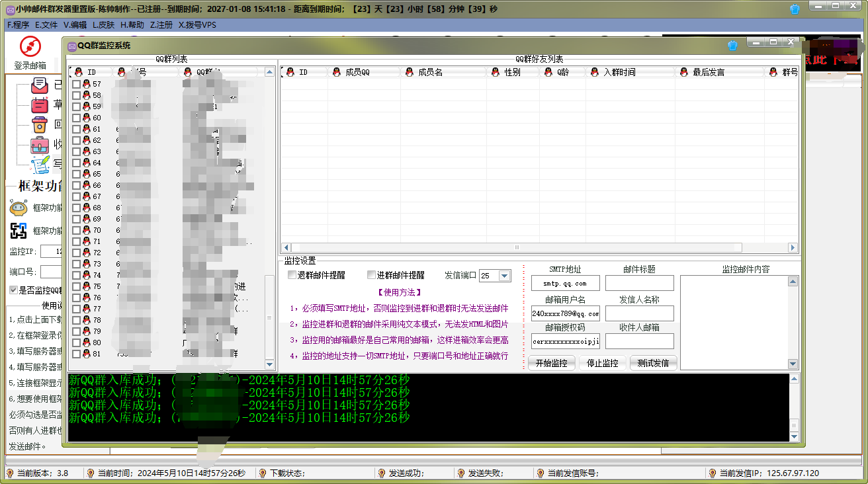Click the log console scrollbar down arrow
The height and width of the screenshot is (484, 868).
coord(794,437)
